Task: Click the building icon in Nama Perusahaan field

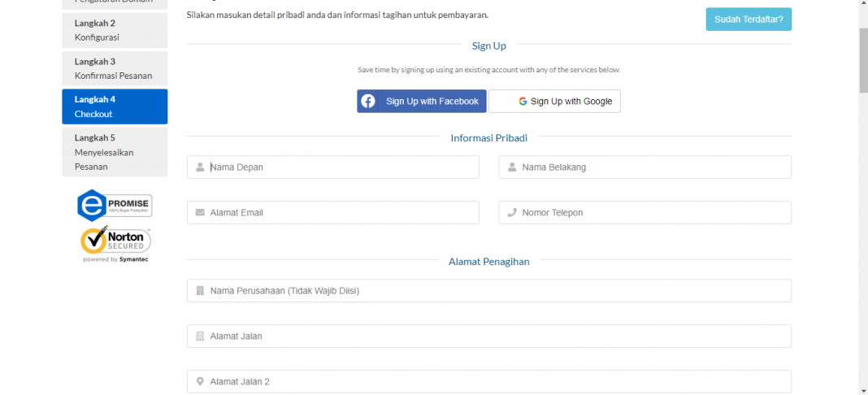Action: 200,290
